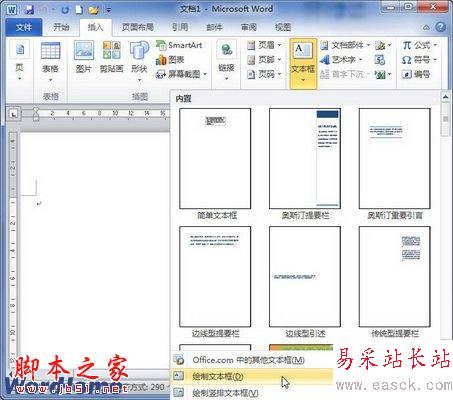Switch to the 页面布局 tab
Screen dimensions: 453x400
137,27
